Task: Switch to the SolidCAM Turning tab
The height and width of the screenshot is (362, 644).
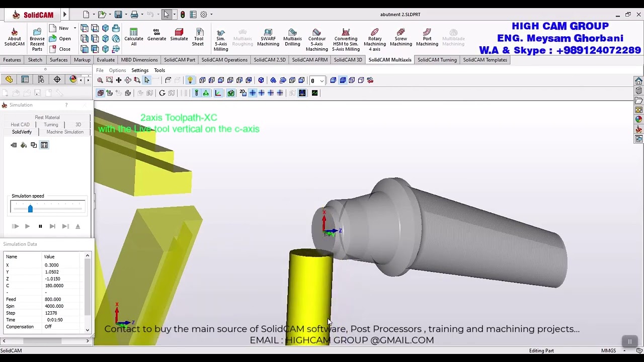Action: tap(437, 60)
